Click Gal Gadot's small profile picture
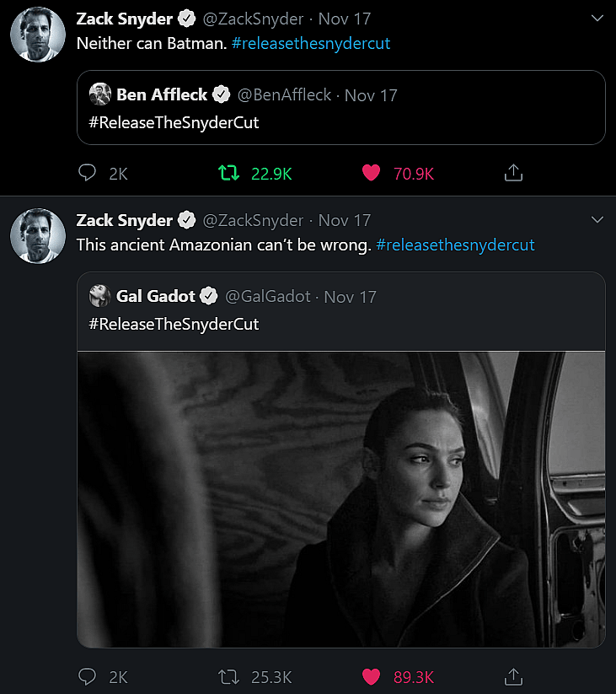Screen dimensions: 616x694 coord(100,296)
